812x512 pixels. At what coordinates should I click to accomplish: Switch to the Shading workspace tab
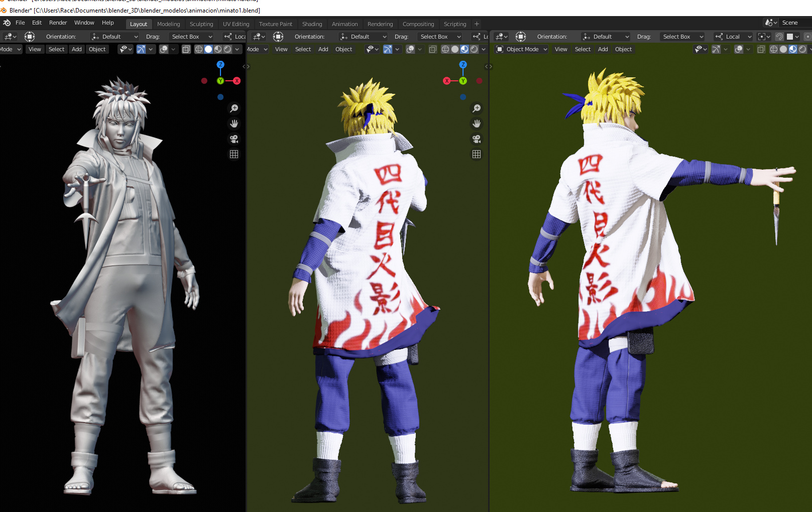[312, 24]
